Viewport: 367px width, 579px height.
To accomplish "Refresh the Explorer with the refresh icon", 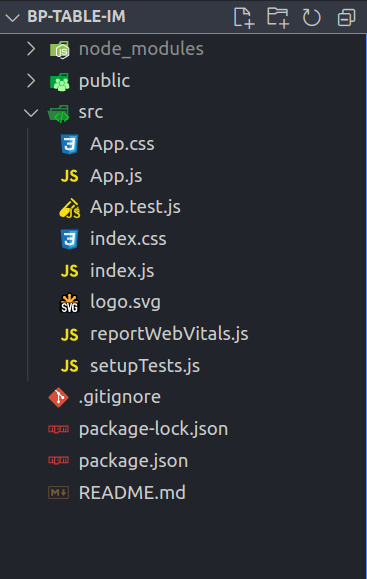I will pos(312,17).
